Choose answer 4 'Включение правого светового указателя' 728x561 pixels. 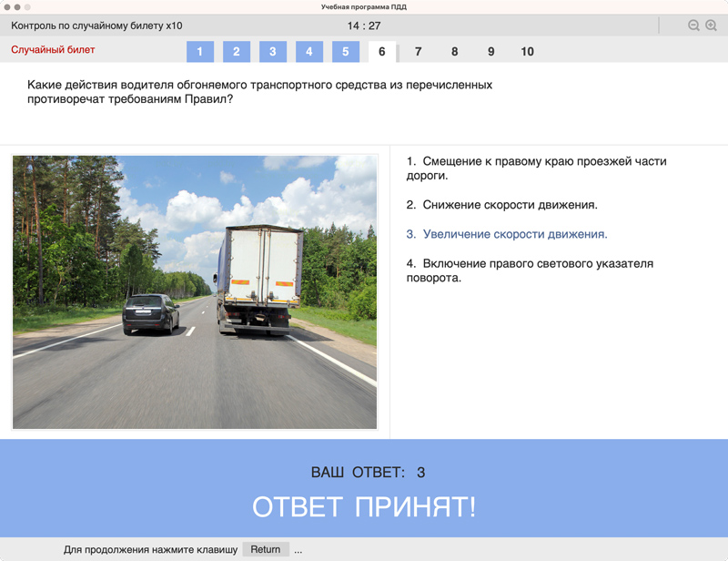[530, 270]
